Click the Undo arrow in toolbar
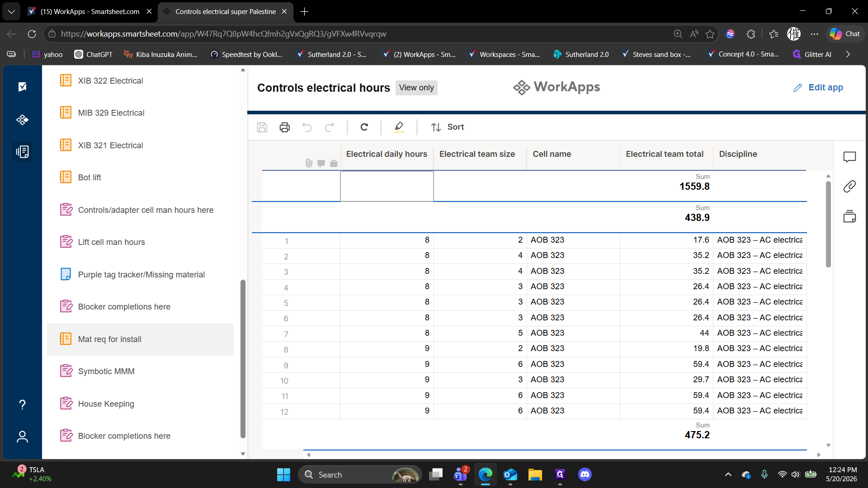The width and height of the screenshot is (868, 488). click(307, 127)
